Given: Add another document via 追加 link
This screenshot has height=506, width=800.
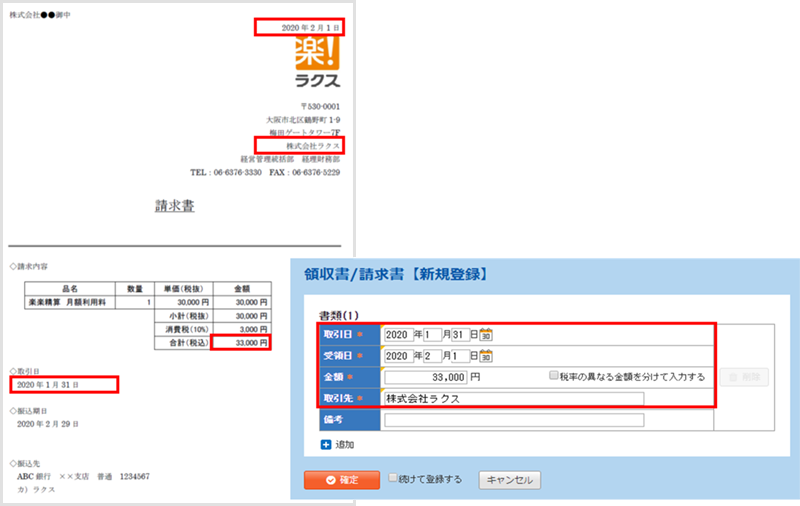Looking at the screenshot, I should (344, 445).
